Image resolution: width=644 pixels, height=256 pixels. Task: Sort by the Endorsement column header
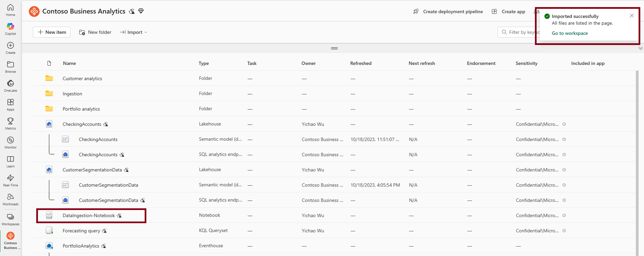(481, 63)
